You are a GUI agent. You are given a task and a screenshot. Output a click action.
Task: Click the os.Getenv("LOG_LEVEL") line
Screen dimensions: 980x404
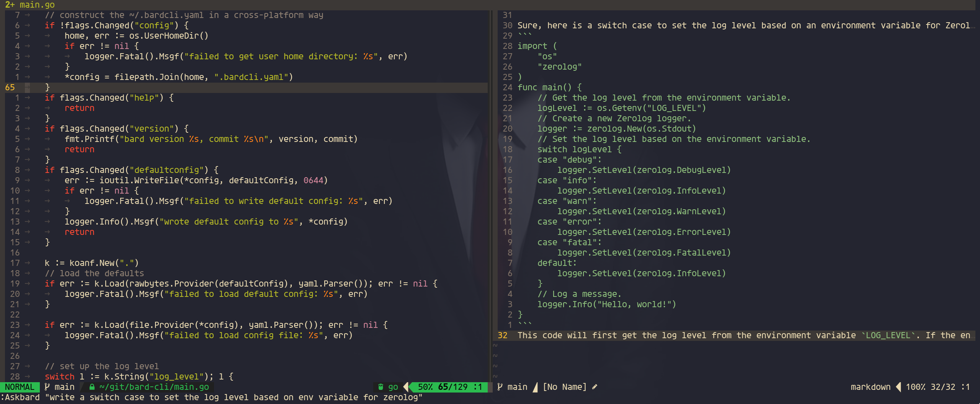click(x=622, y=108)
